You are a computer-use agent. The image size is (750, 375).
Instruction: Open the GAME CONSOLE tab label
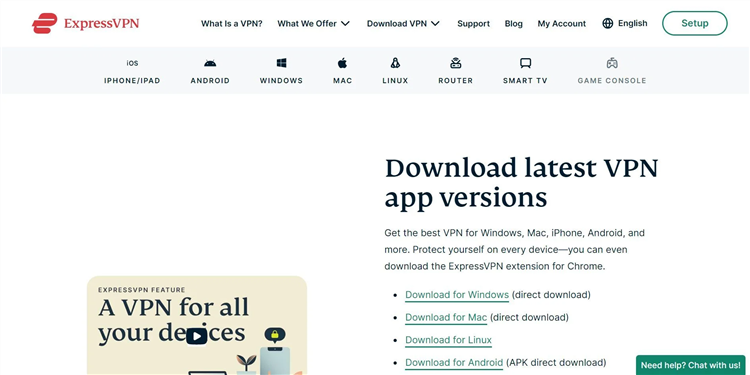point(612,81)
